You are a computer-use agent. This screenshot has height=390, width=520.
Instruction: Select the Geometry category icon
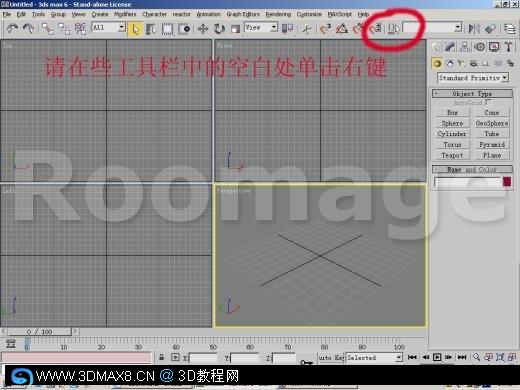[437, 63]
